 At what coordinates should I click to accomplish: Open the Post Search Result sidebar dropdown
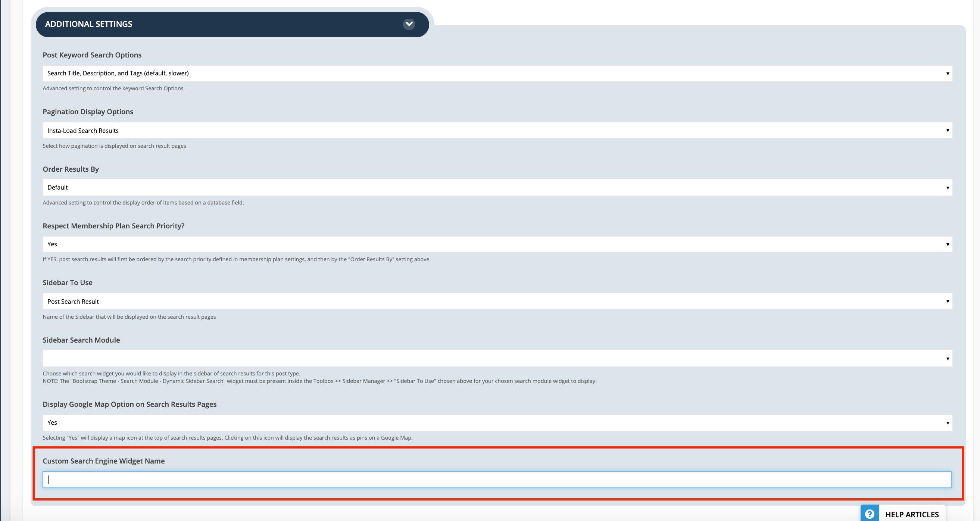[x=497, y=302]
